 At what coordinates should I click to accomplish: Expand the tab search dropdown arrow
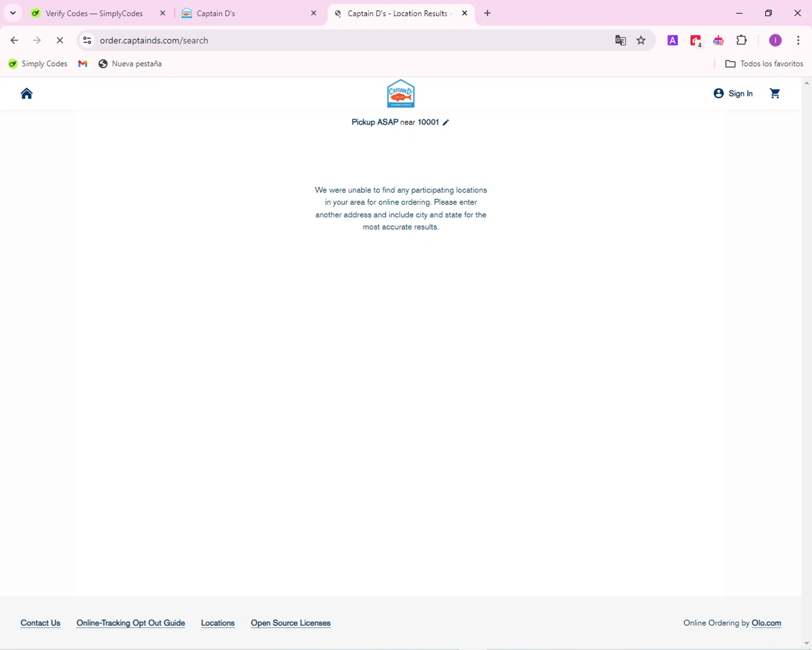[13, 13]
